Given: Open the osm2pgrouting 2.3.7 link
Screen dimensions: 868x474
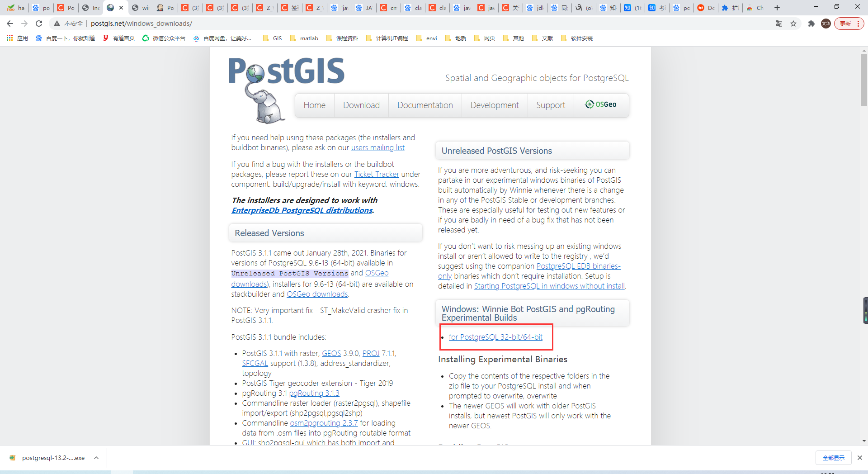Looking at the screenshot, I should (x=324, y=423).
